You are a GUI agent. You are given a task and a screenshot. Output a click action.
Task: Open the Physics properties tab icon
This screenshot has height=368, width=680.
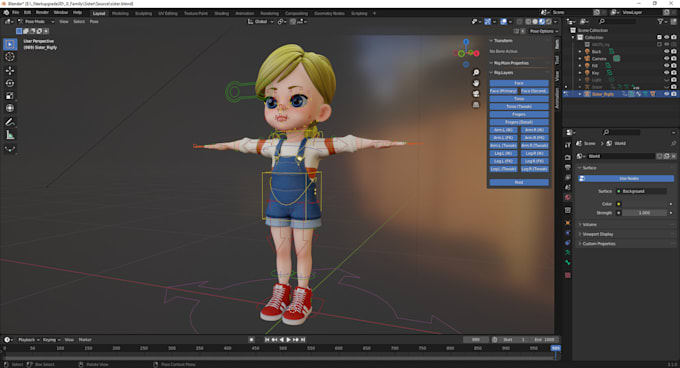pyautogui.click(x=568, y=233)
